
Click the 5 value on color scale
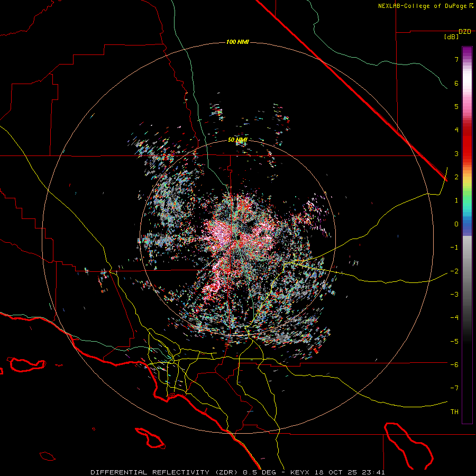[x=456, y=106]
